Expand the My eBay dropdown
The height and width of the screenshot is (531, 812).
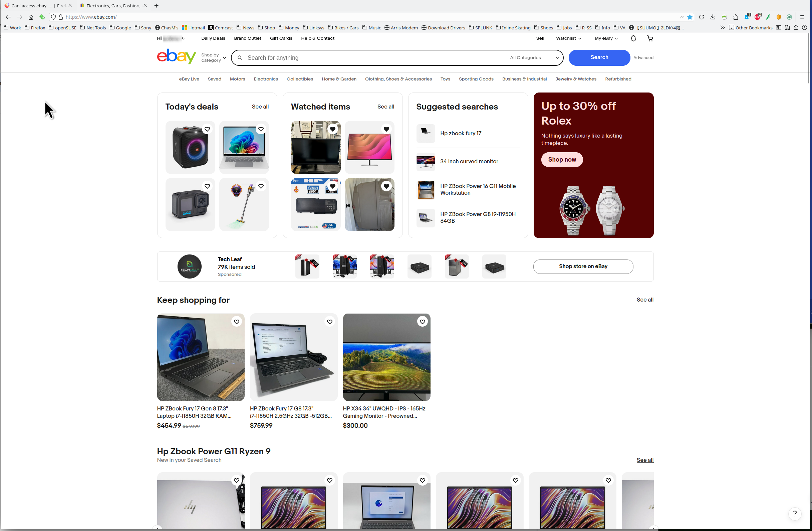point(606,38)
